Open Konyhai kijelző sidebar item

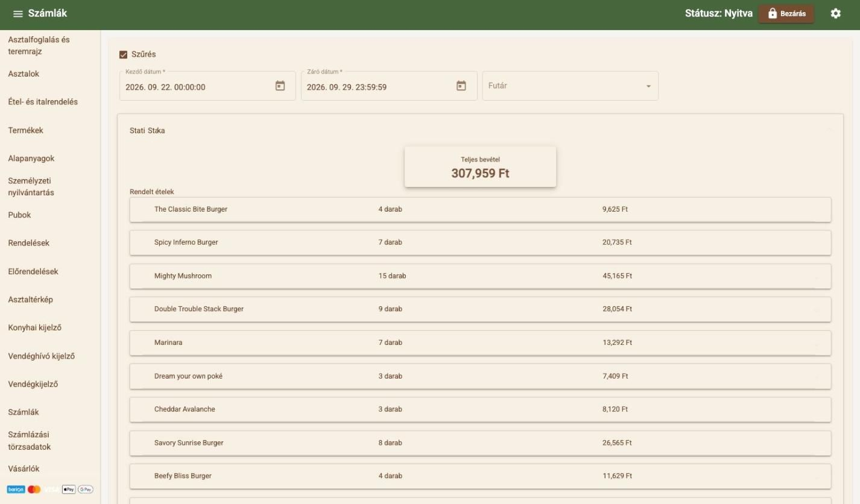(34, 328)
